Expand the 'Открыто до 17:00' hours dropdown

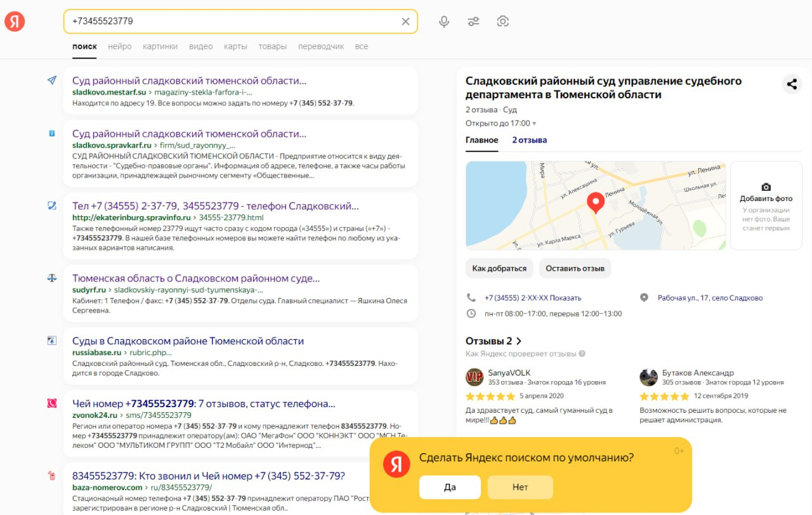coord(534,124)
